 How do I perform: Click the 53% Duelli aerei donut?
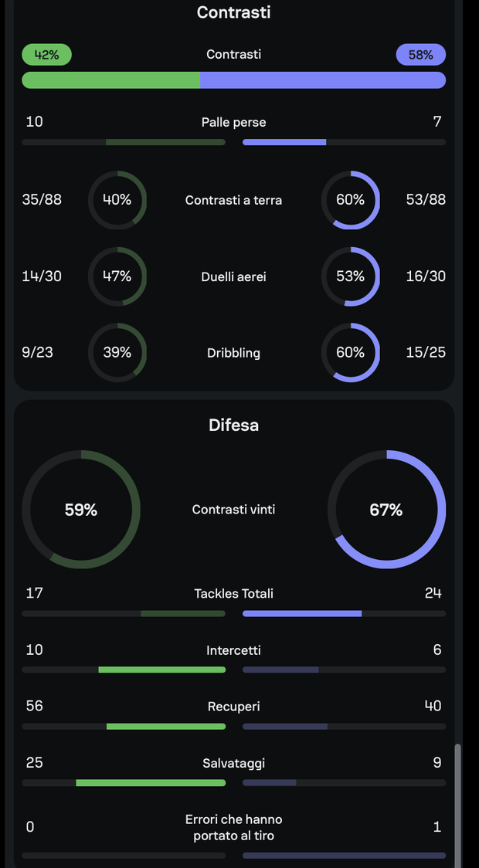350,276
